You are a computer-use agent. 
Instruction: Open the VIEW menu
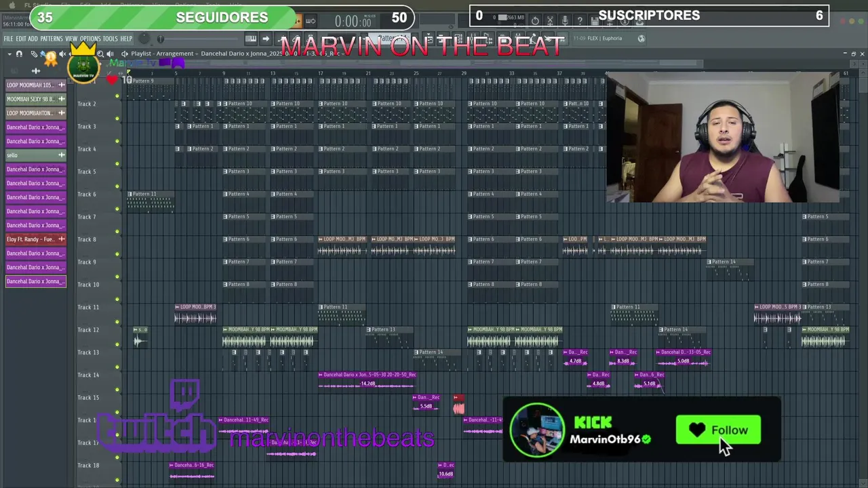point(71,39)
